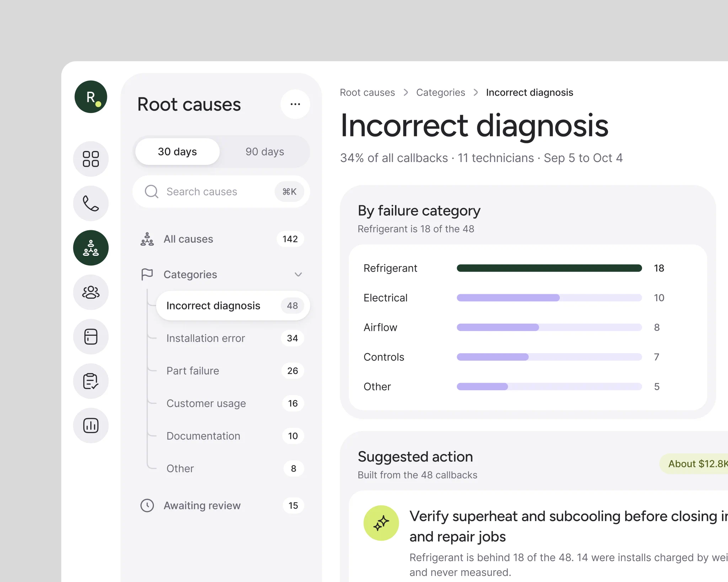Open the equipment unit icon in sidebar
Viewport: 728px width, 582px height.
[x=91, y=336]
